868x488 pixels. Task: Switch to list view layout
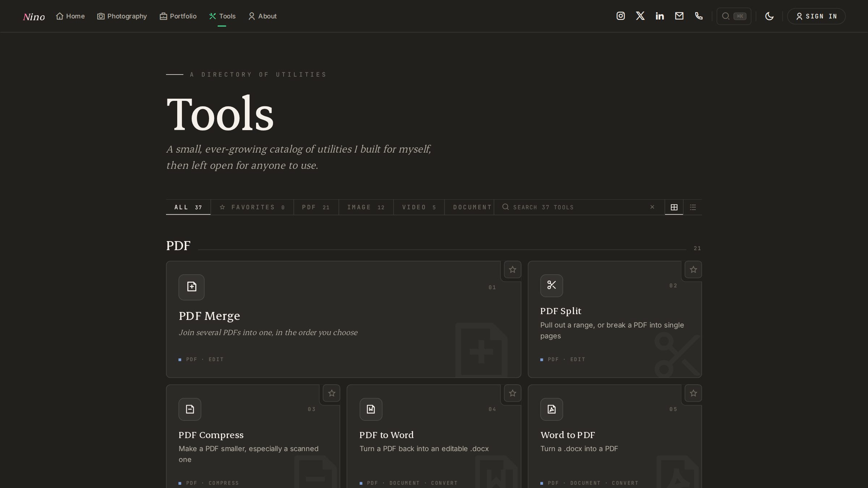(693, 207)
